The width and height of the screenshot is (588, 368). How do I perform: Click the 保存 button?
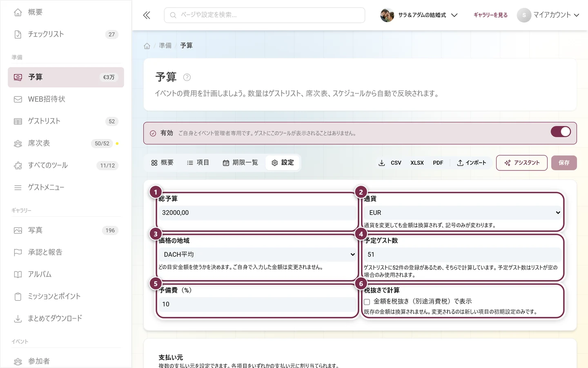[564, 163]
